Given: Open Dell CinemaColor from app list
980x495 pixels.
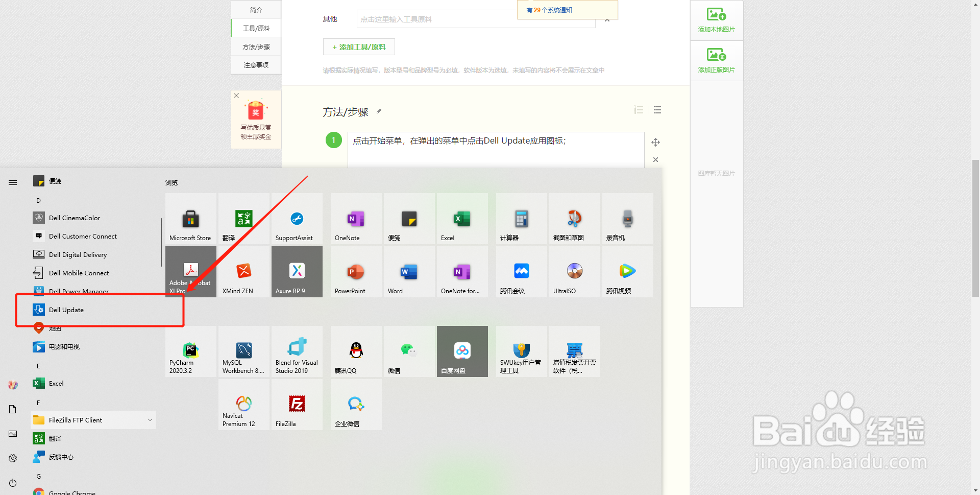Looking at the screenshot, I should click(x=93, y=218).
